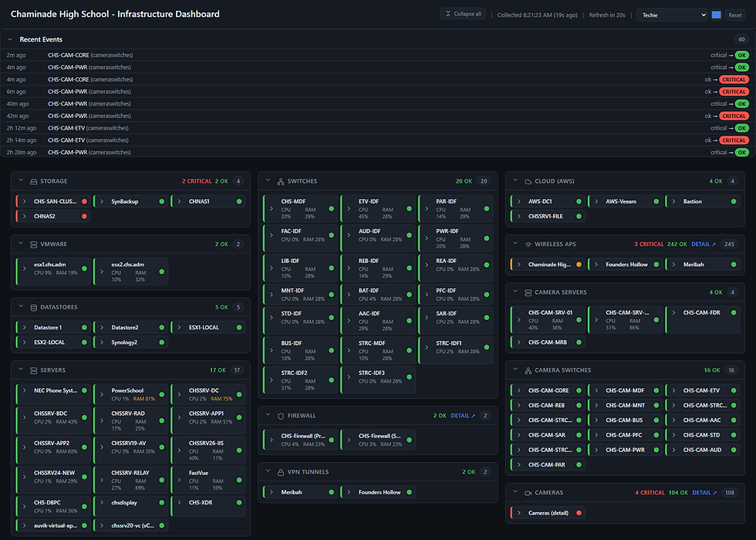Click the Camera Servers section icon

(x=528, y=292)
